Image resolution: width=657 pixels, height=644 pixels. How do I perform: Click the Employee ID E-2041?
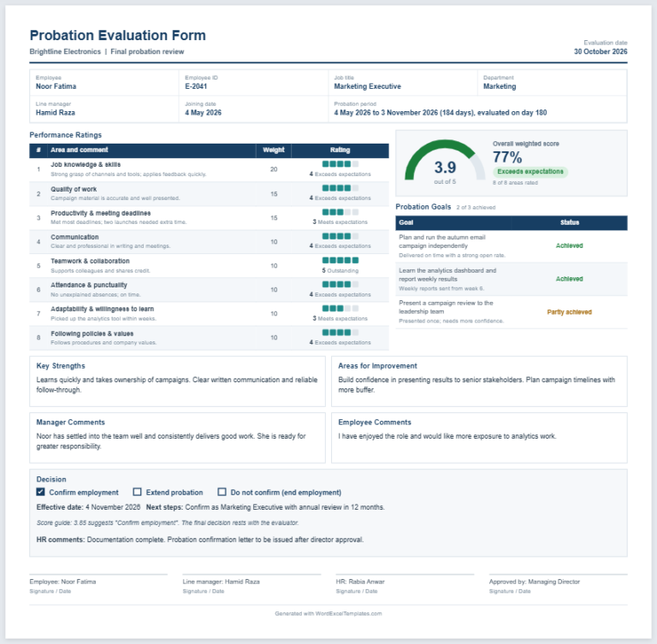coord(196,86)
